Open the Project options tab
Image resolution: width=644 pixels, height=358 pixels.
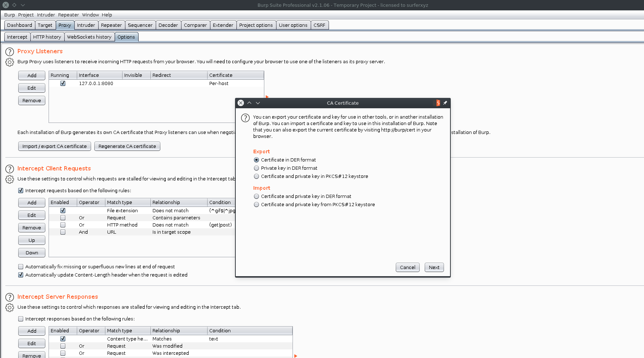[x=256, y=25]
